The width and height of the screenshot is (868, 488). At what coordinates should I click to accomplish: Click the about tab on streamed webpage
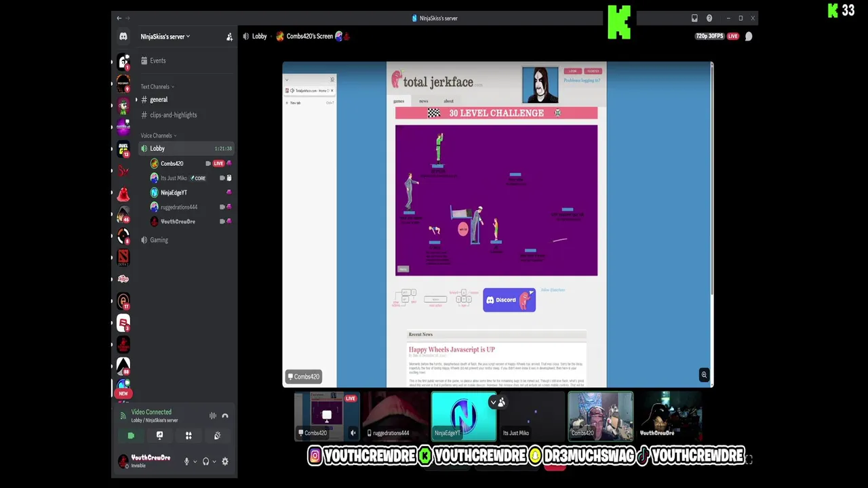pyautogui.click(x=448, y=101)
